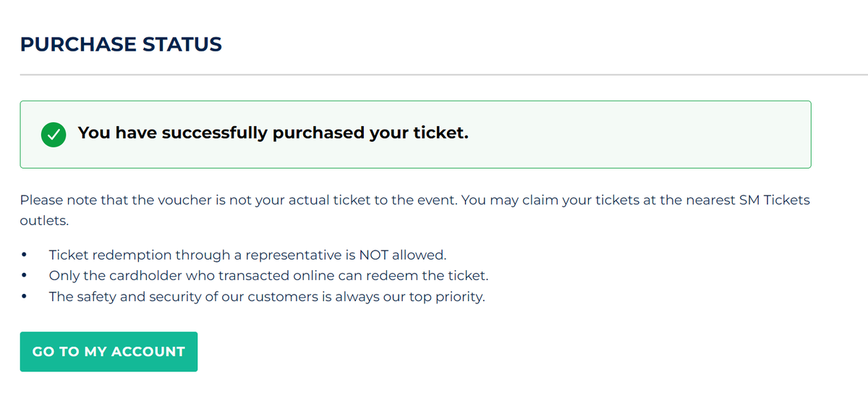Click the word NOT in first bullet
This screenshot has height=409, width=868.
click(374, 256)
